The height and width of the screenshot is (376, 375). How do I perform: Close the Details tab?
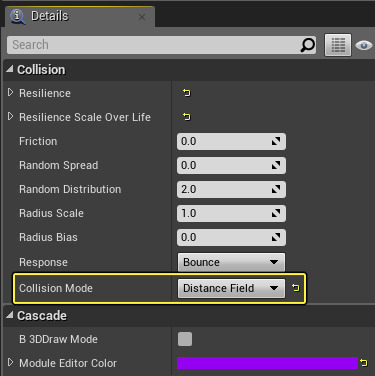coord(142,17)
